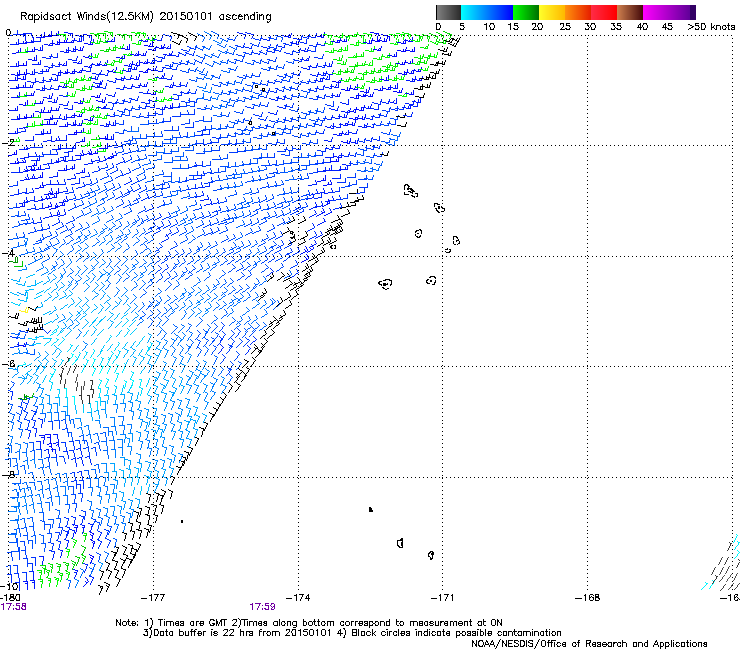The width and height of the screenshot is (740, 650).
Task: Click the 'Rapidscat Winds(12.5KM) 20150101 ascending' title
Action: (146, 17)
